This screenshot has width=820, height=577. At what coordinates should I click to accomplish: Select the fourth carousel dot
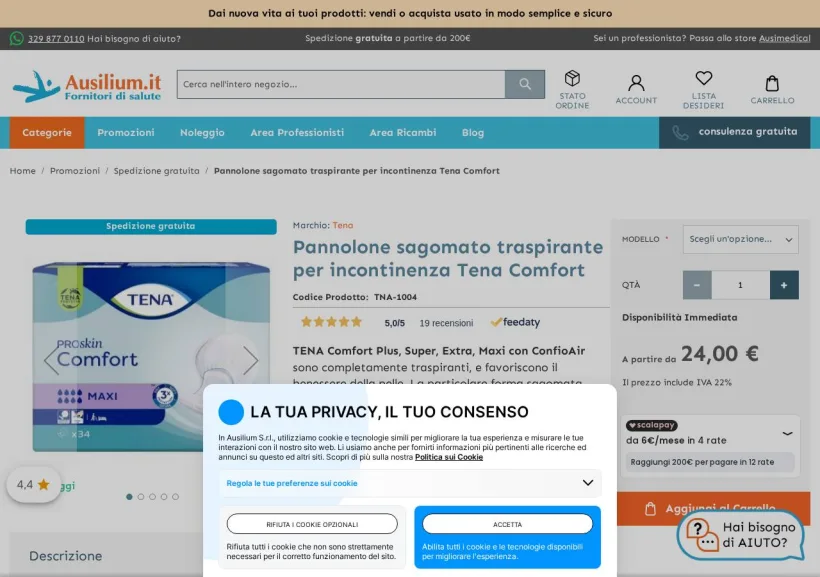(164, 496)
